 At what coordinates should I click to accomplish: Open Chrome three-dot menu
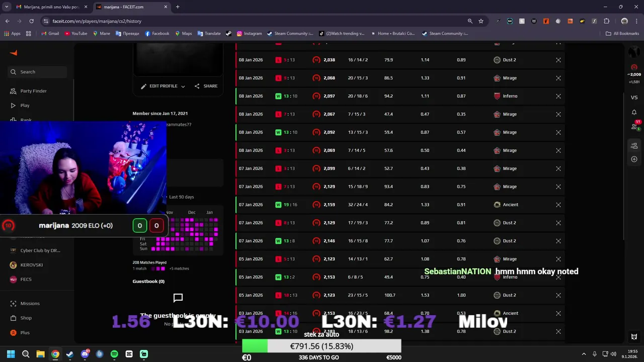(x=636, y=21)
